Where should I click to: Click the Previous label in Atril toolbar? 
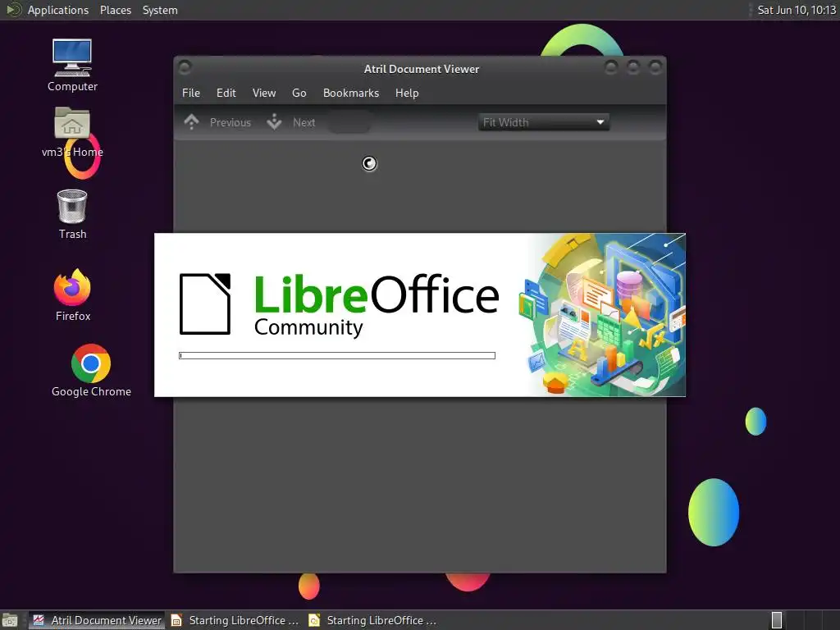coord(231,122)
